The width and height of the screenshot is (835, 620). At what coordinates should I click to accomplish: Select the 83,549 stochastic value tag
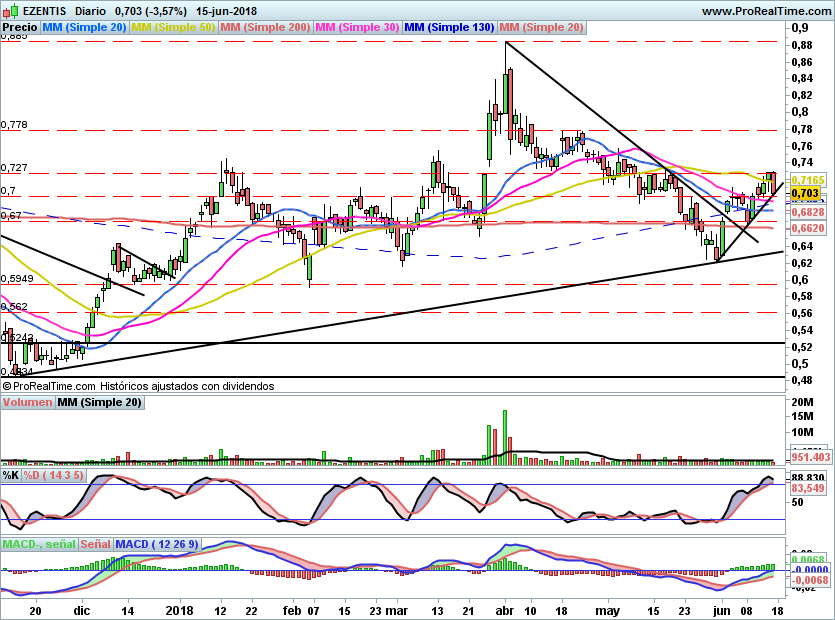[x=808, y=488]
